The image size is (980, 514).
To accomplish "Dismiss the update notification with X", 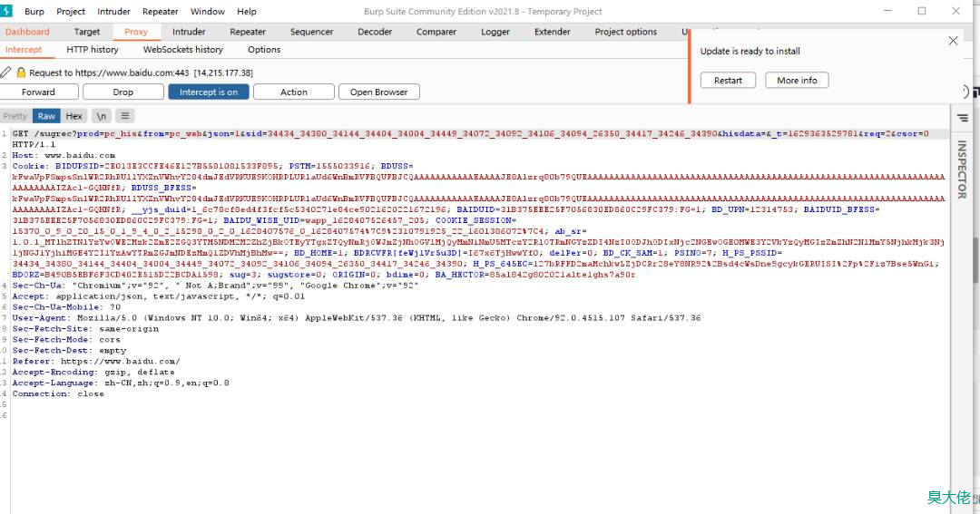I will tap(953, 41).
